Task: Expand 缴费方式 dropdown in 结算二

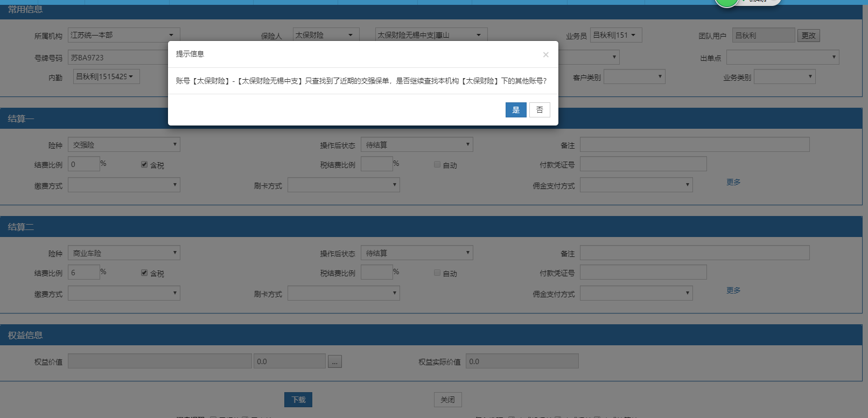Action: point(124,293)
